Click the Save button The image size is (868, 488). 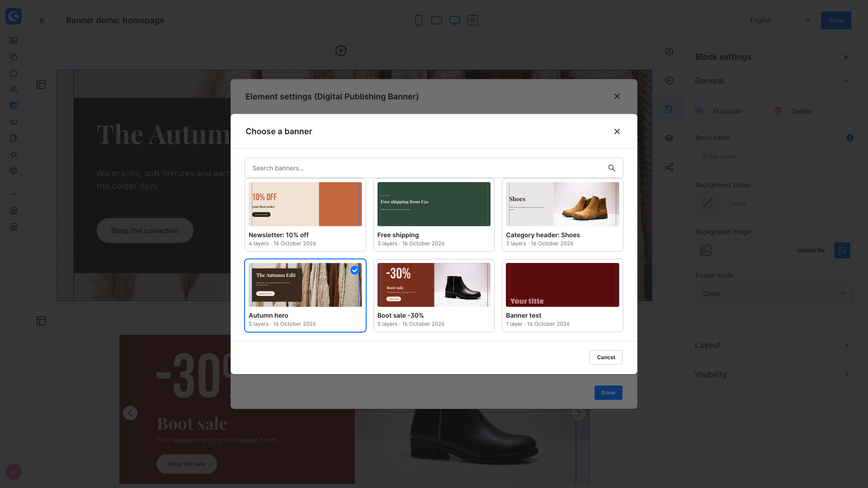(836, 20)
